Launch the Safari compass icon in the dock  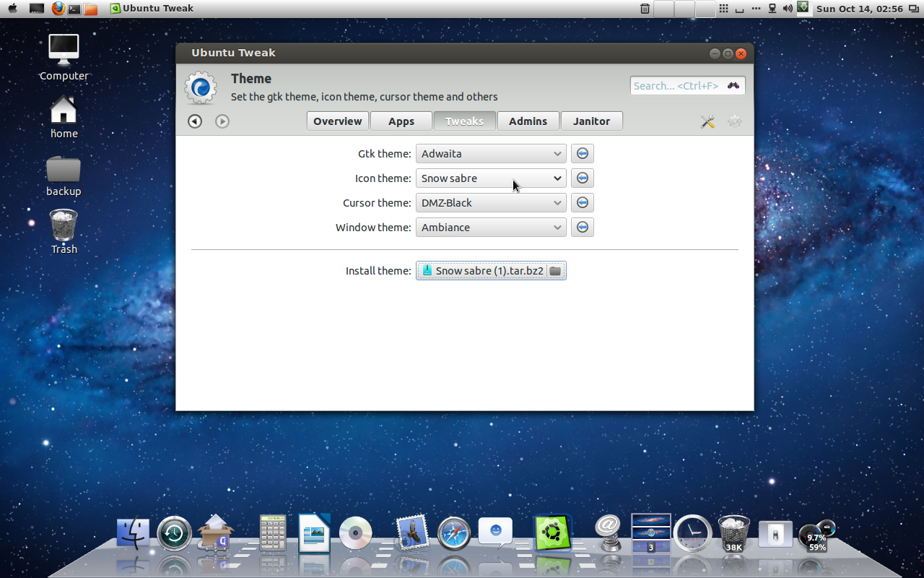tap(454, 534)
